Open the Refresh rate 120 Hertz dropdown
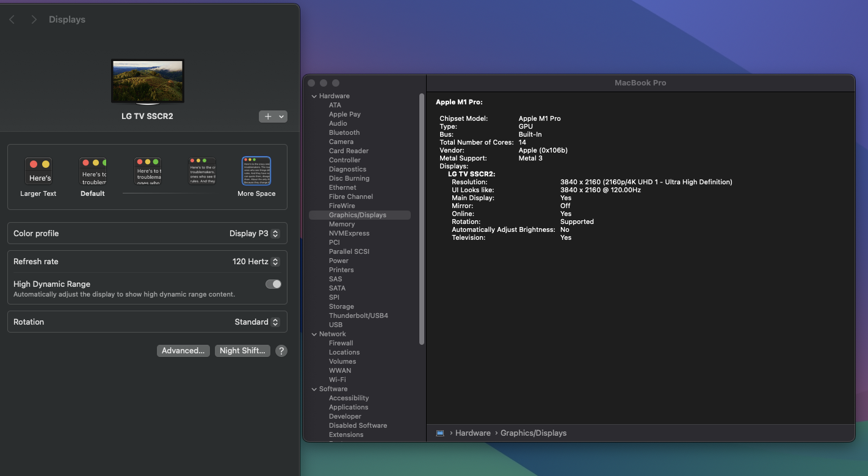This screenshot has width=868, height=476. (256, 261)
